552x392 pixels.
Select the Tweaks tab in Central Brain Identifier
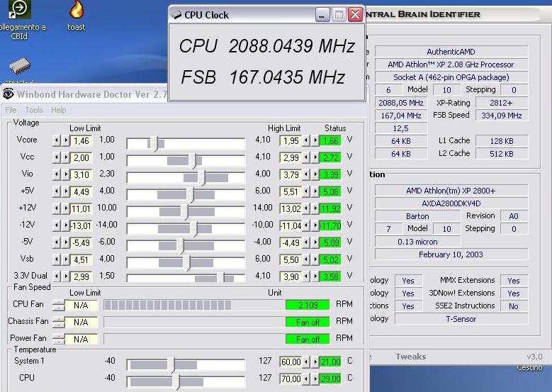click(x=410, y=357)
